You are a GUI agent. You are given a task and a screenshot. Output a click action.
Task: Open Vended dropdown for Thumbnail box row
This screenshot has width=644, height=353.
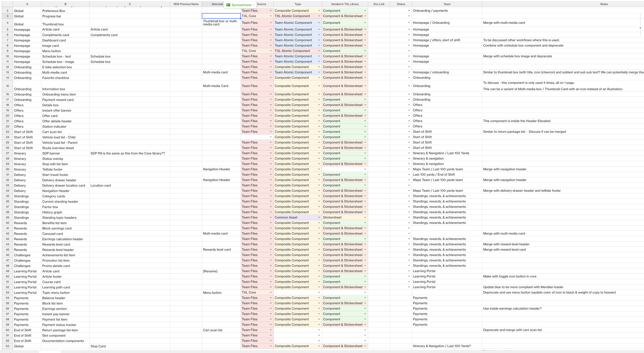tap(365, 23)
